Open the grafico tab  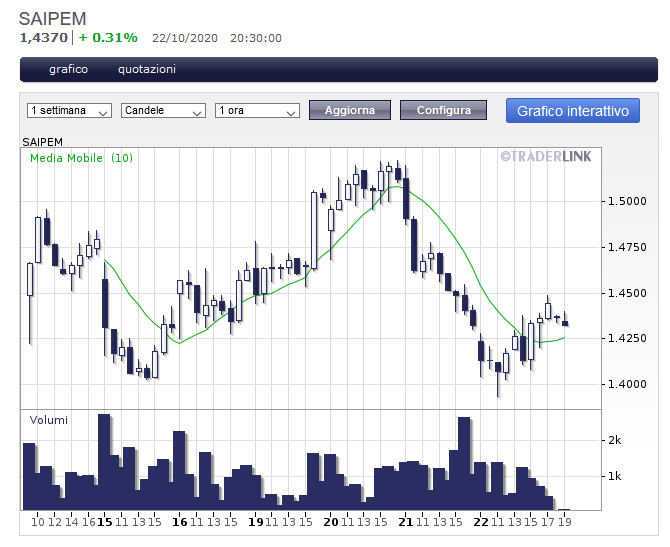click(68, 69)
